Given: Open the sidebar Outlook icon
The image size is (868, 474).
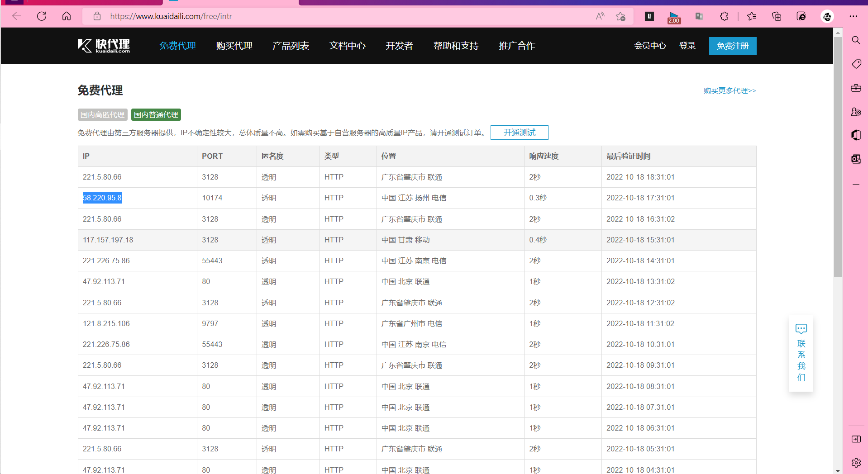Looking at the screenshot, I should pyautogui.click(x=856, y=159).
